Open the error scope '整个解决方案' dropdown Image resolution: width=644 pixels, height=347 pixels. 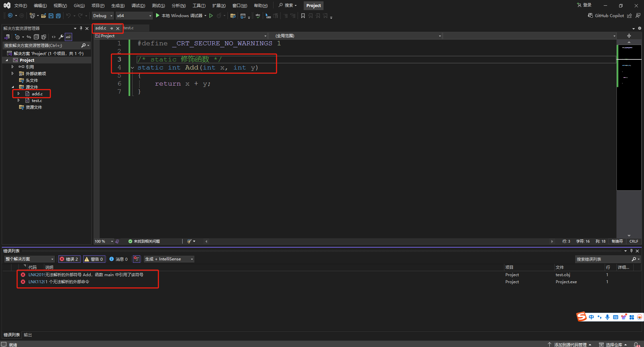[29, 259]
